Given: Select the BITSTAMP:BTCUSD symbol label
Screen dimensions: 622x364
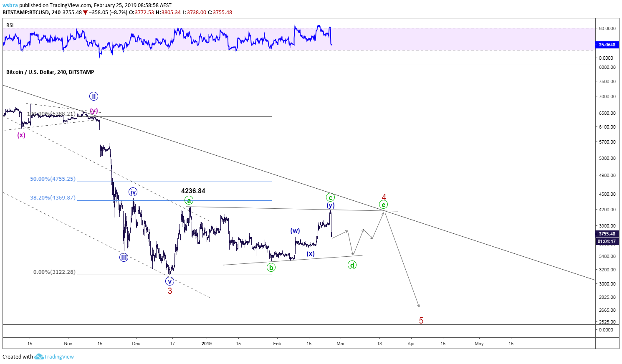Looking at the screenshot, I should 25,13.
